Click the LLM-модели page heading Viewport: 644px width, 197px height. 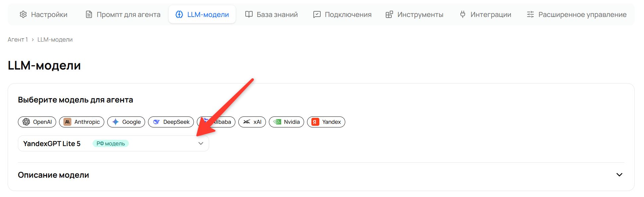[x=44, y=65]
